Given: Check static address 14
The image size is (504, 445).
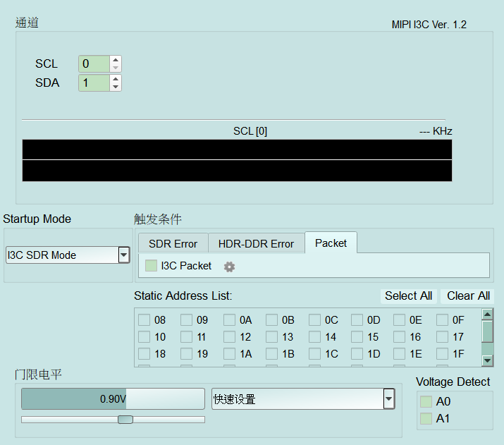Looking at the screenshot, I should [314, 337].
